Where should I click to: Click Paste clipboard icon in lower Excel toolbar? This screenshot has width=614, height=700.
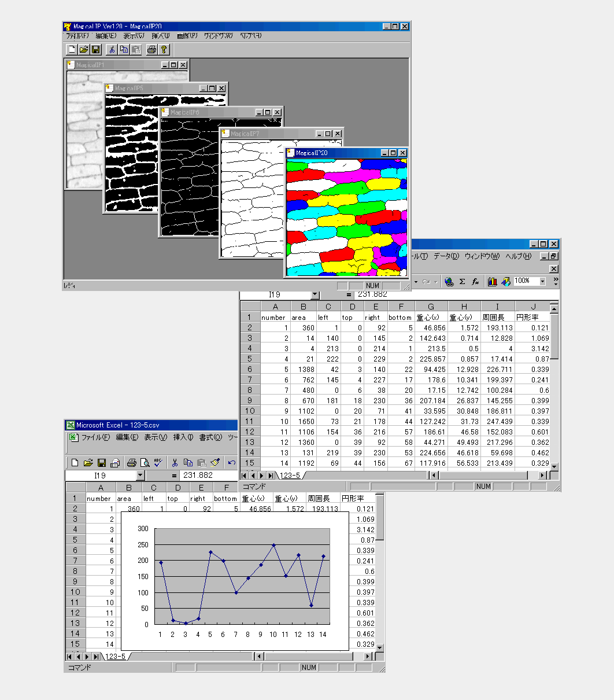tap(201, 463)
